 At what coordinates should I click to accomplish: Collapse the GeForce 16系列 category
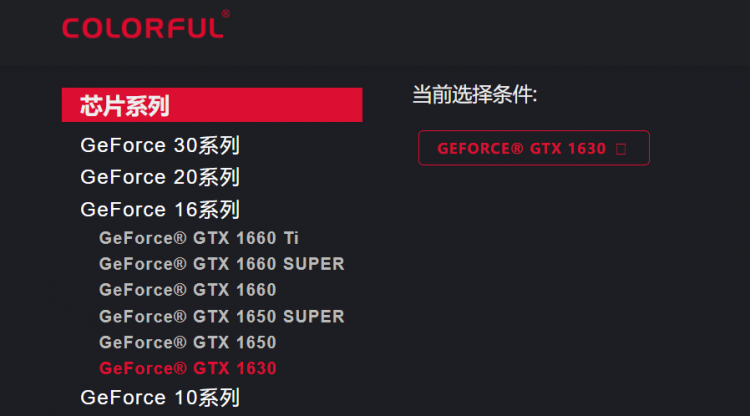[159, 210]
